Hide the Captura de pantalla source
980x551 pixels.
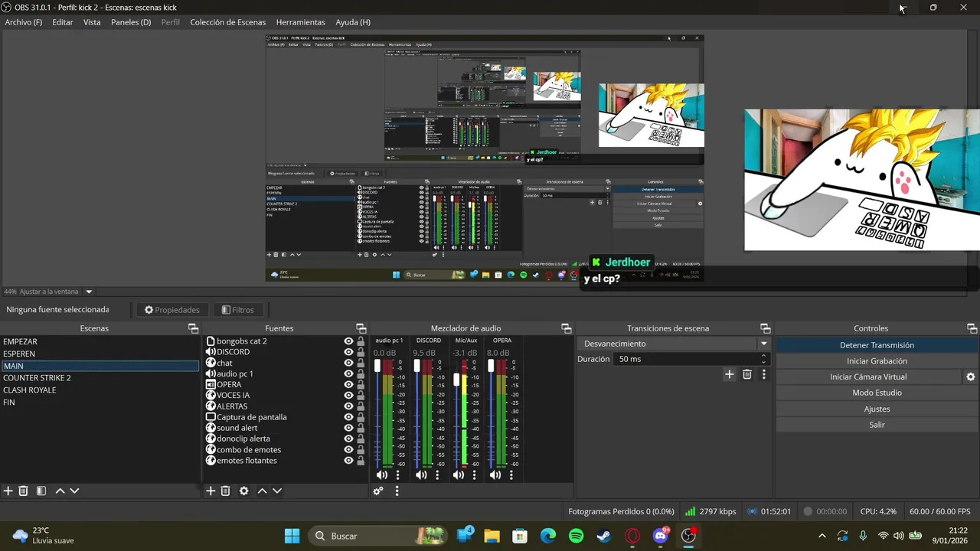348,417
